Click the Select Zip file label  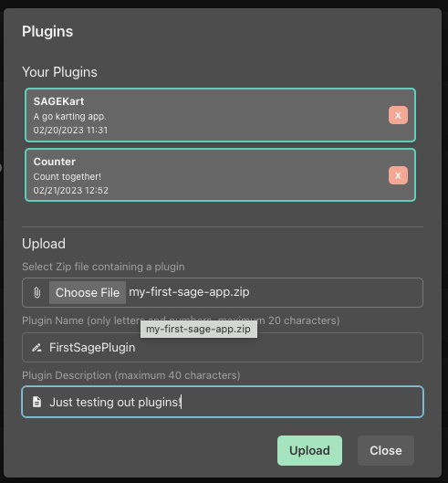pyautogui.click(x=103, y=267)
